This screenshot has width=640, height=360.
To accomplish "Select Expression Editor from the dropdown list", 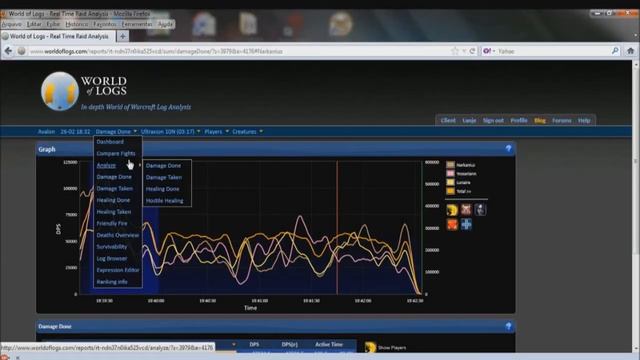I will pyautogui.click(x=118, y=270).
